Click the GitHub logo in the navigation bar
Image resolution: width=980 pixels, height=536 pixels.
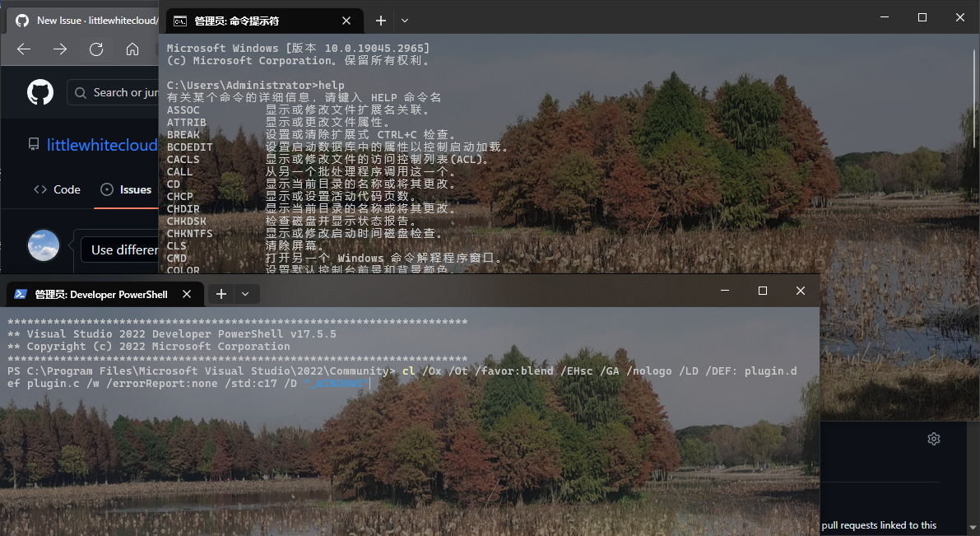(39, 92)
